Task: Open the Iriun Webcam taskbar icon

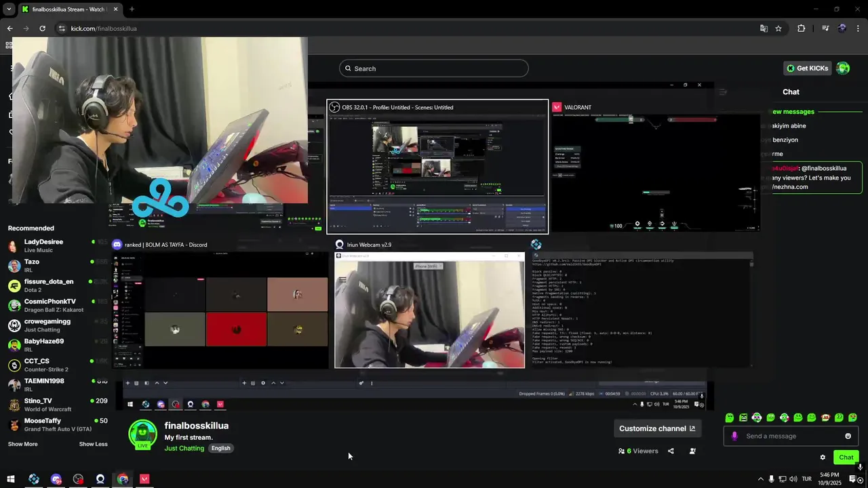Action: tap(100, 479)
